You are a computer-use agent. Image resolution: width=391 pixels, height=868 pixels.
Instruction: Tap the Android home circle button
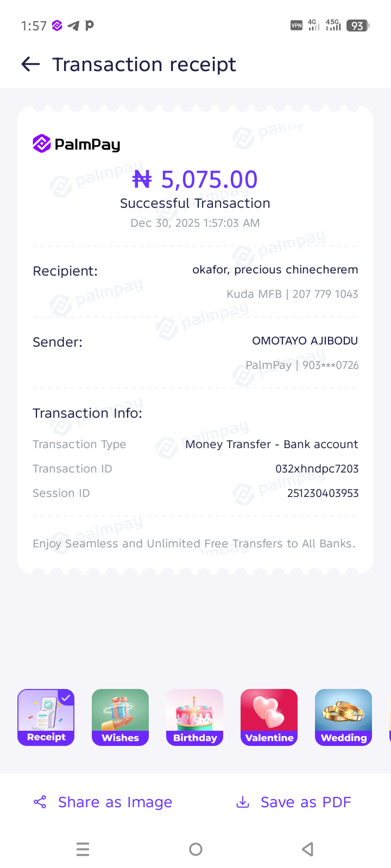point(195,849)
